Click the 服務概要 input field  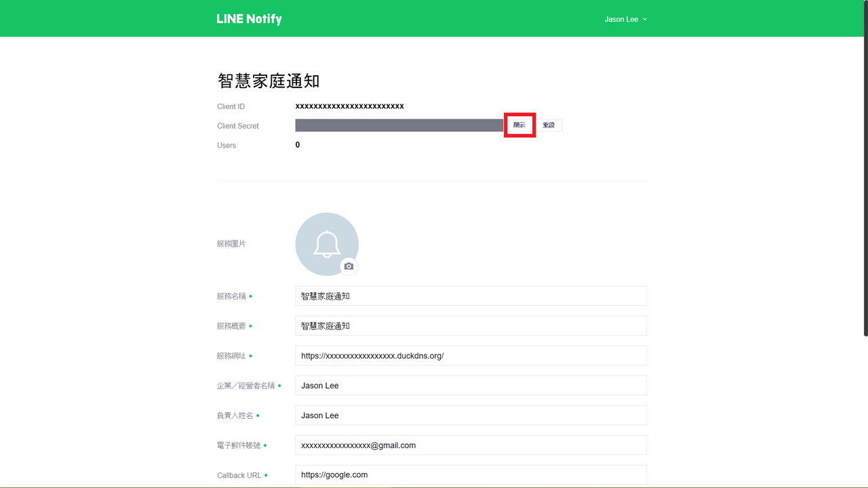tap(471, 326)
